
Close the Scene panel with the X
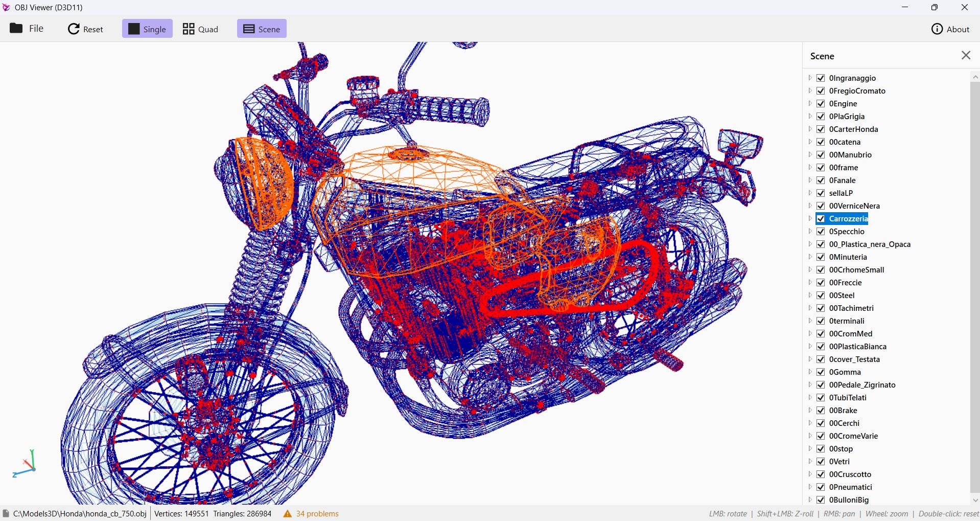[966, 55]
